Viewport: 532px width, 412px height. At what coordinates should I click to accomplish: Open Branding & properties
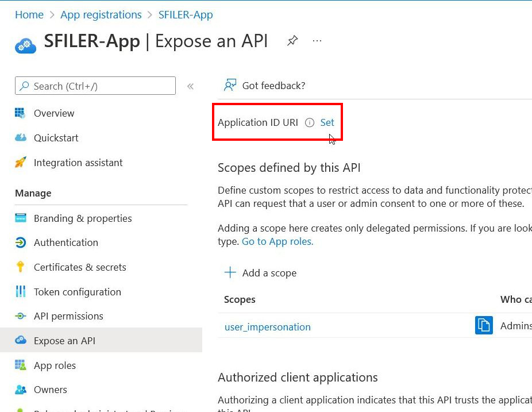(x=83, y=218)
